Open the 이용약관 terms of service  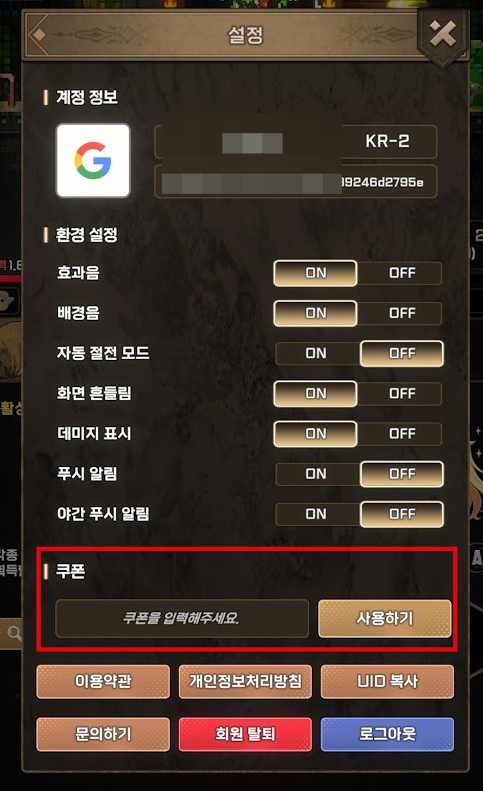pyautogui.click(x=103, y=682)
